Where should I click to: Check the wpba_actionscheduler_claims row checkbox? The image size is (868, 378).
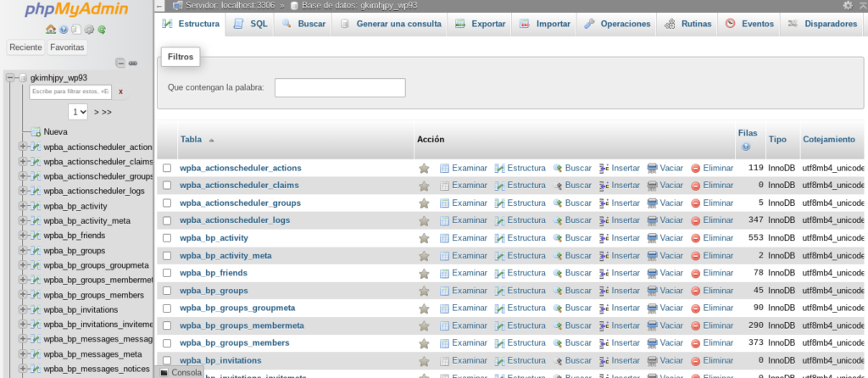click(167, 186)
